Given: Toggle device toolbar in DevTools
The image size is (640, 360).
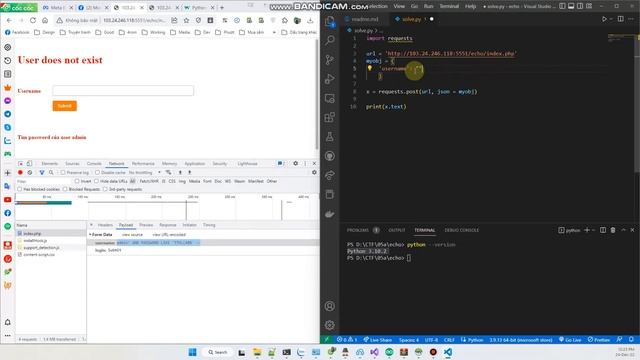Looking at the screenshot, I should (x=29, y=164).
